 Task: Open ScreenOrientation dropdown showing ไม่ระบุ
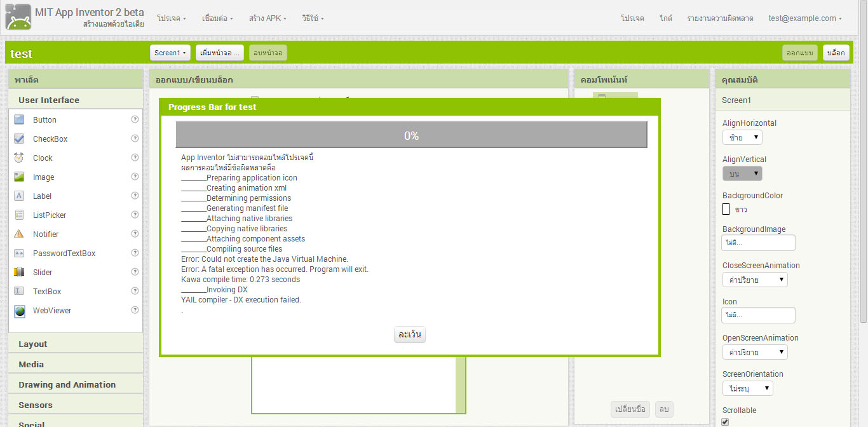(x=748, y=388)
